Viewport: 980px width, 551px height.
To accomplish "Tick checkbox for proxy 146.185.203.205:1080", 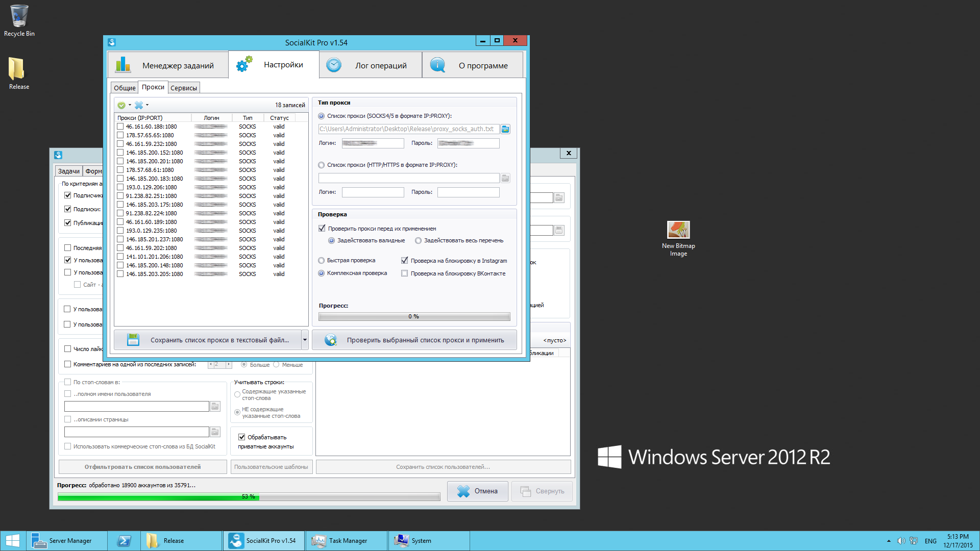I will [120, 274].
